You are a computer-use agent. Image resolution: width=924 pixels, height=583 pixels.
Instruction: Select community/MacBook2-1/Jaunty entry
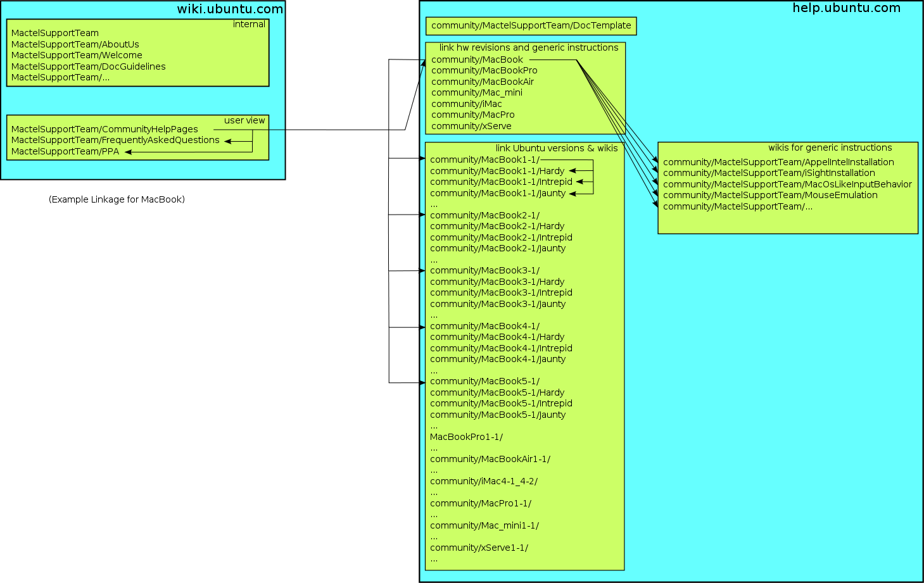coord(498,248)
